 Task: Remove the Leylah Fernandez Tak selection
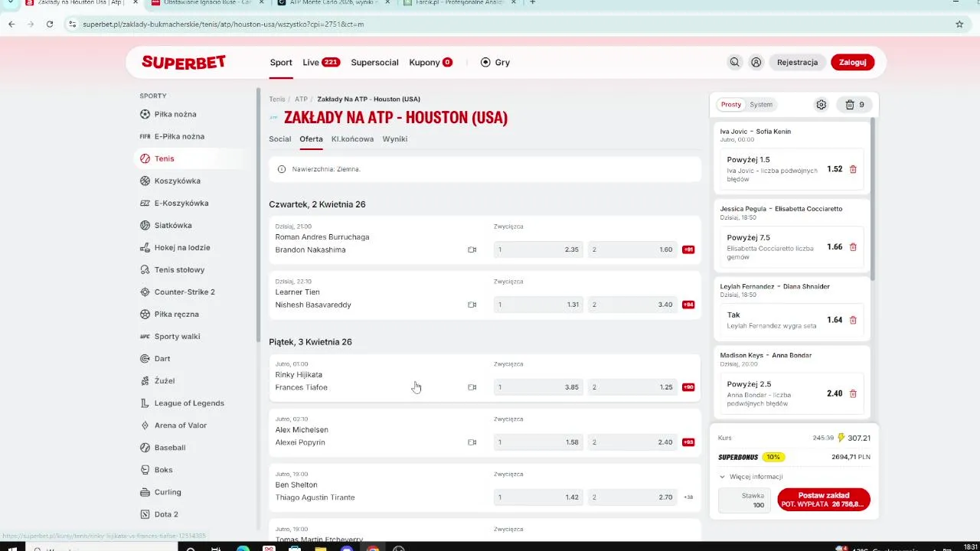coord(853,320)
